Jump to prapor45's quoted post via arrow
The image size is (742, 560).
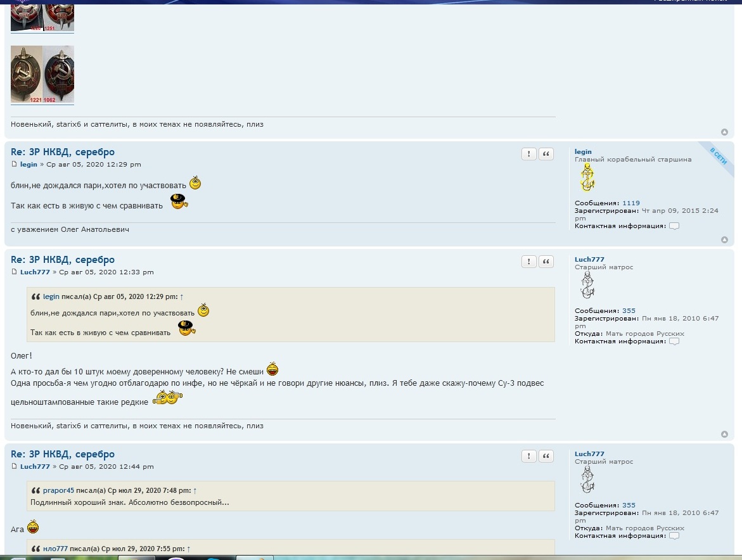click(x=195, y=490)
